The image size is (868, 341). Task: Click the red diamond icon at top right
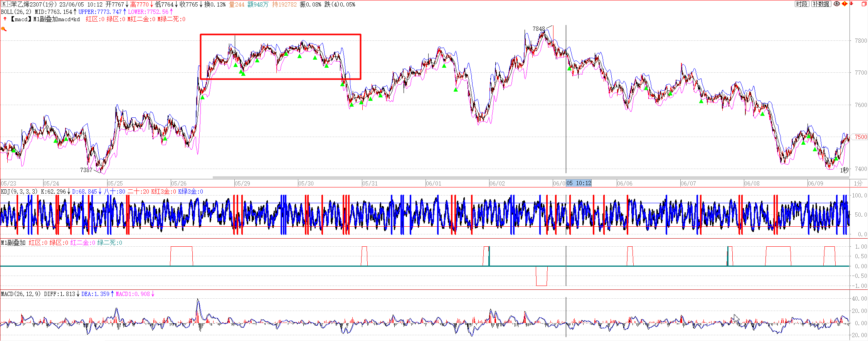pos(844,4)
